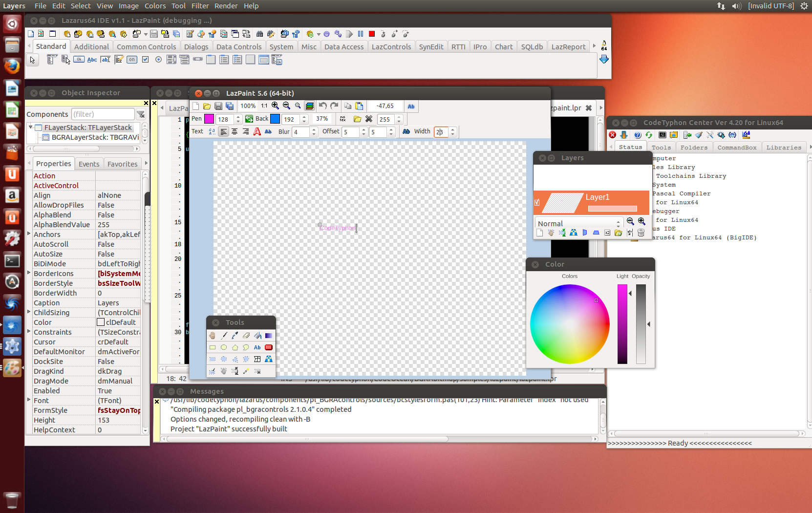
Task: Click the Save floppy icon in LazPaint toolbar
Action: (x=218, y=106)
